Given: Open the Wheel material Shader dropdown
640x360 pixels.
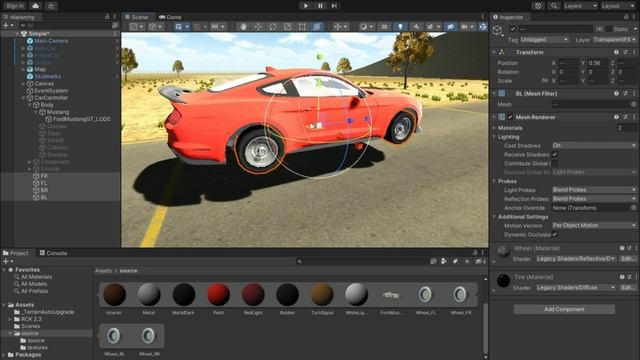Looking at the screenshot, I should pos(576,259).
